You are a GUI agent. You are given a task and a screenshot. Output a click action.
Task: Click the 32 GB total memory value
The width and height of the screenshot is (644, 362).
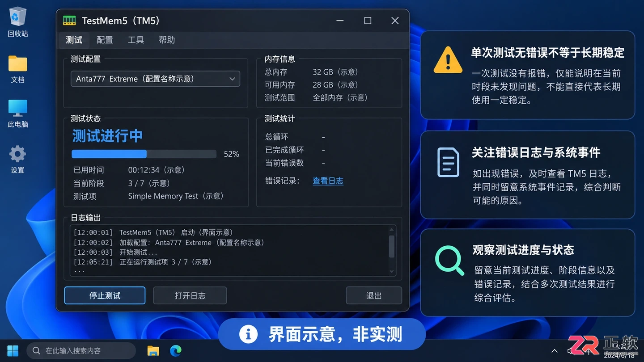coord(336,72)
